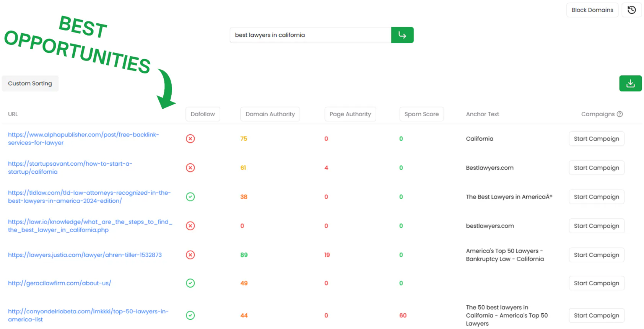Click page authority value 19

[327, 255]
